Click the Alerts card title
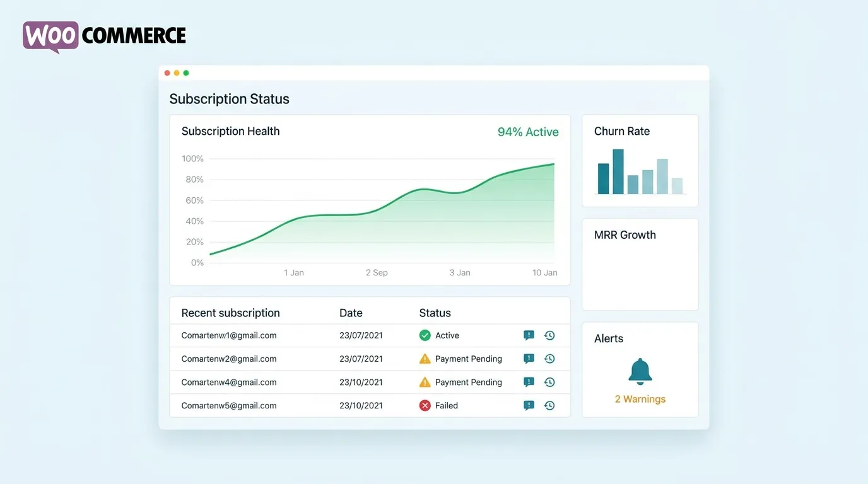 click(x=609, y=338)
